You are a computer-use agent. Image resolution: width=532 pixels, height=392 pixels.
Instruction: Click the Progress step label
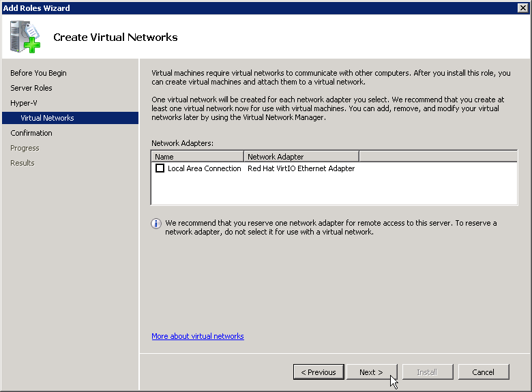point(25,148)
